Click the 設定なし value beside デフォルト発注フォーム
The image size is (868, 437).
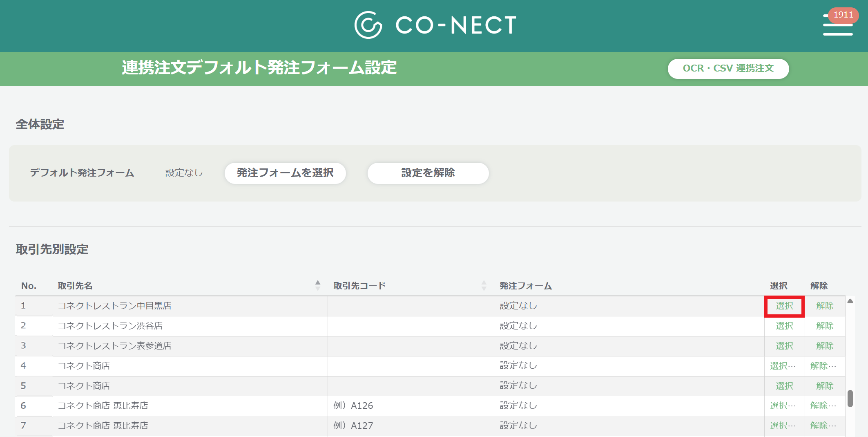point(184,173)
